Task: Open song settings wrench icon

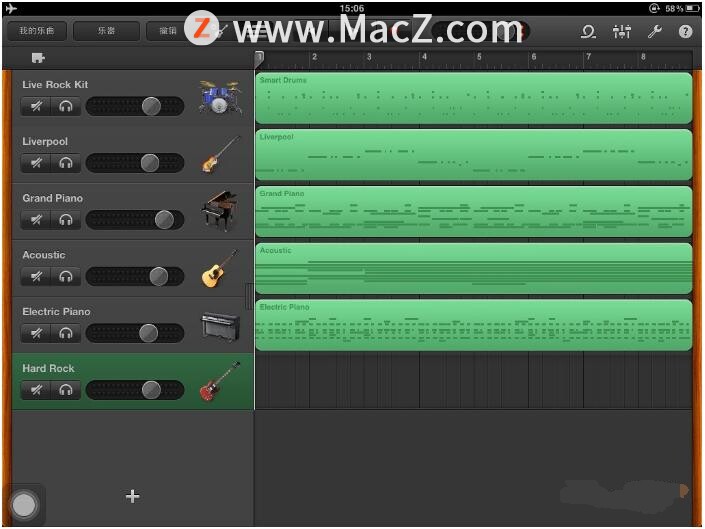Action: coord(654,31)
